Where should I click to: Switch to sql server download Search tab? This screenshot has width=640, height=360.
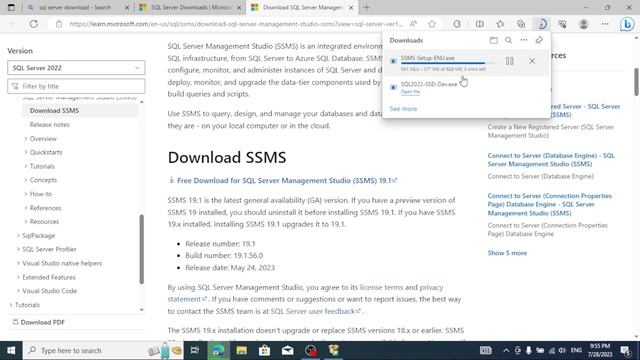pos(77,7)
